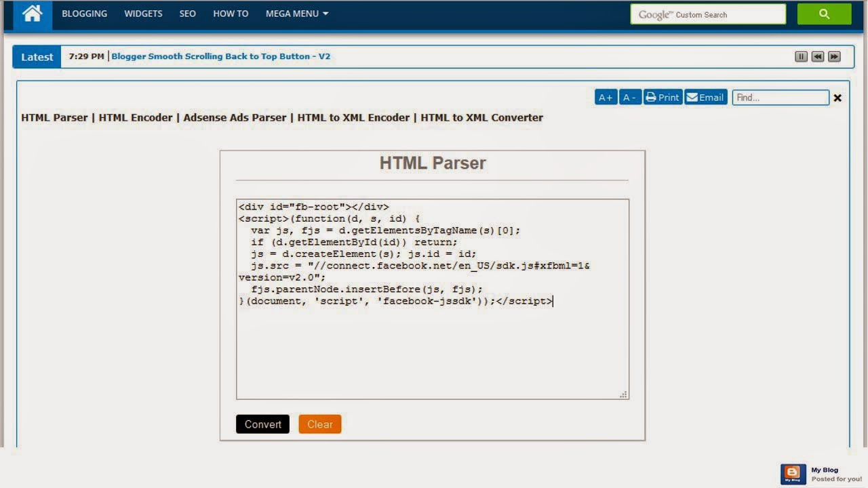Show previous ticker headline
Image resolution: width=868 pixels, height=488 pixels.
tap(818, 57)
